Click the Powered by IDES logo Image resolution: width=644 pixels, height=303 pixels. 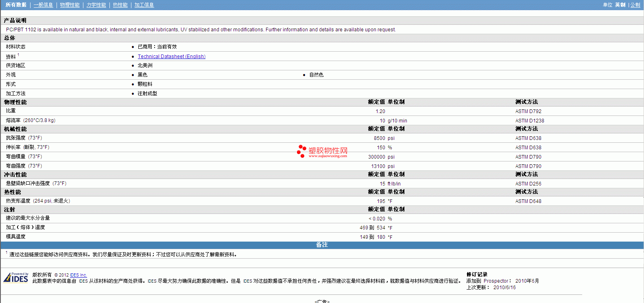(16, 277)
